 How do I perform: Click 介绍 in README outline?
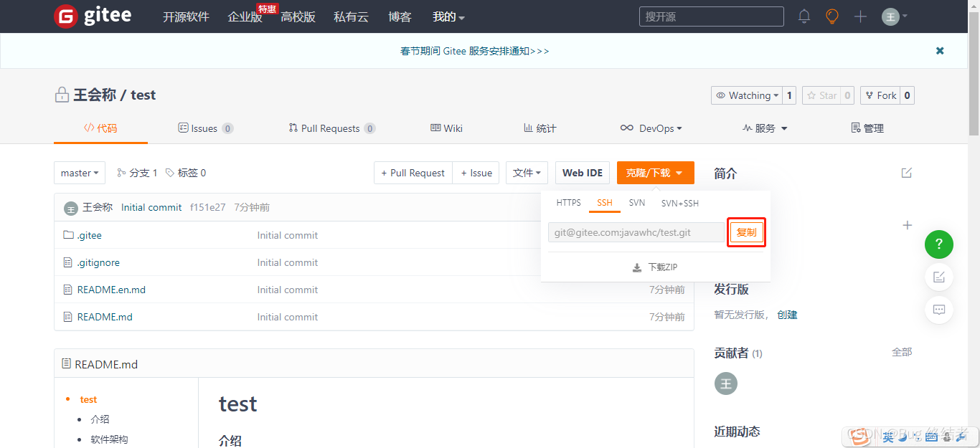(100, 419)
